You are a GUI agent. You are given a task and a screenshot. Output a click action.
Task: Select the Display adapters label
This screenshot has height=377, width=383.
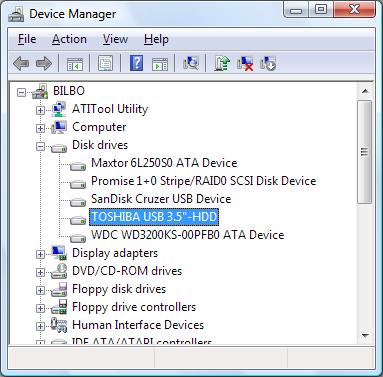pos(115,253)
